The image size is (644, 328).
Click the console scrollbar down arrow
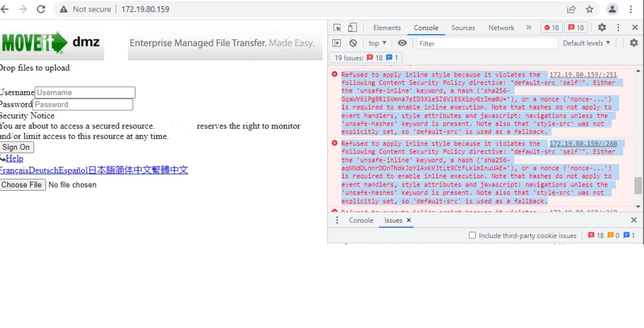638,207
